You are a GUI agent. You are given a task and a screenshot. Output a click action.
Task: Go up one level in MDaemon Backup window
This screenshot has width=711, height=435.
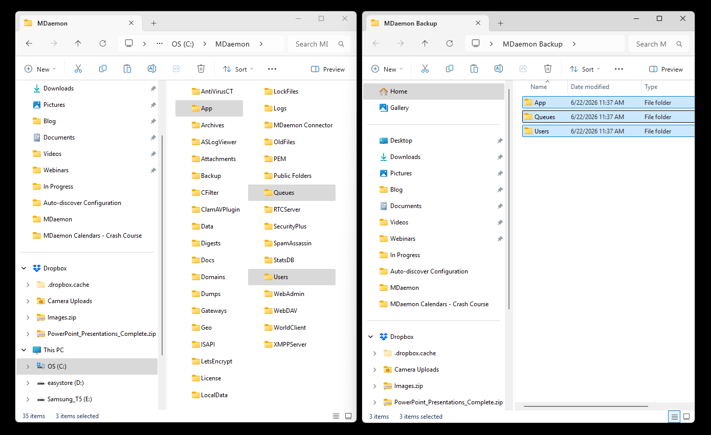click(x=425, y=44)
